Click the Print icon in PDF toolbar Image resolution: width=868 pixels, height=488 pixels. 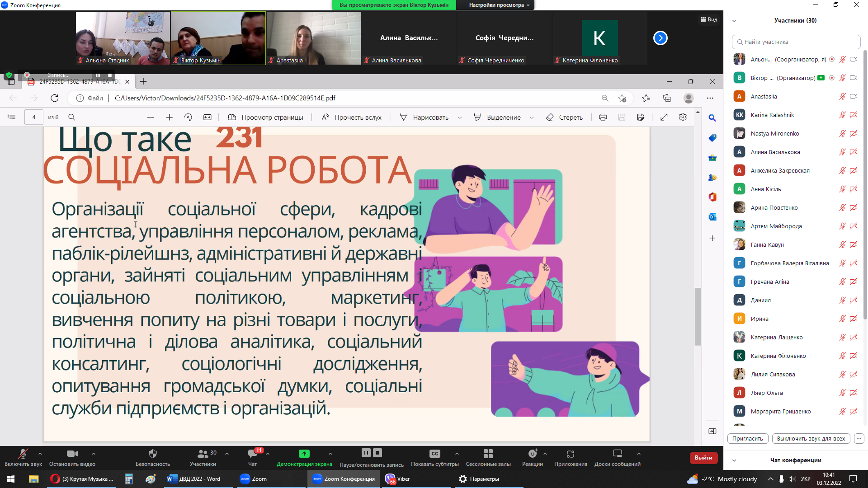[x=603, y=117]
